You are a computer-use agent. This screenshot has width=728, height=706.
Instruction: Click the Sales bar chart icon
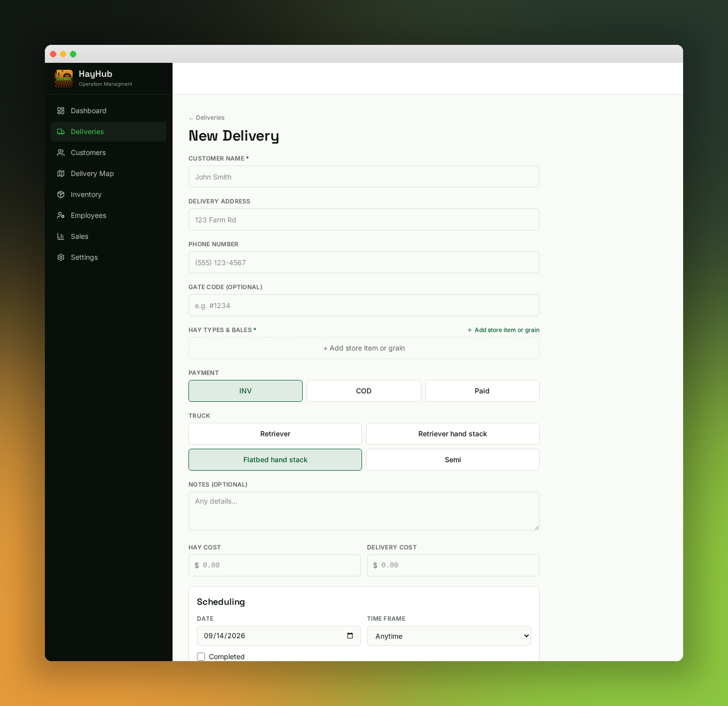[61, 236]
